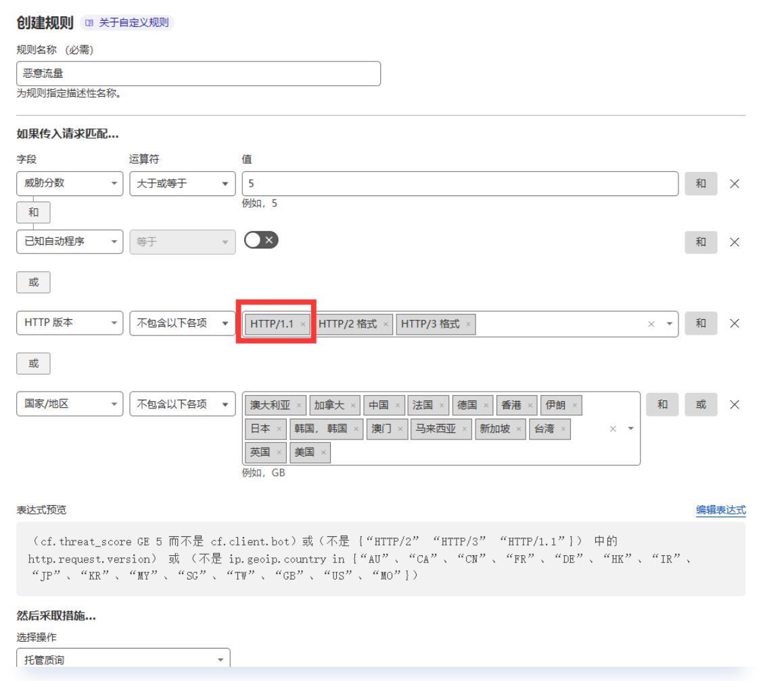Image resolution: width=784 pixels, height=681 pixels.
Task: Remove the country/region rule row
Action: click(x=734, y=404)
